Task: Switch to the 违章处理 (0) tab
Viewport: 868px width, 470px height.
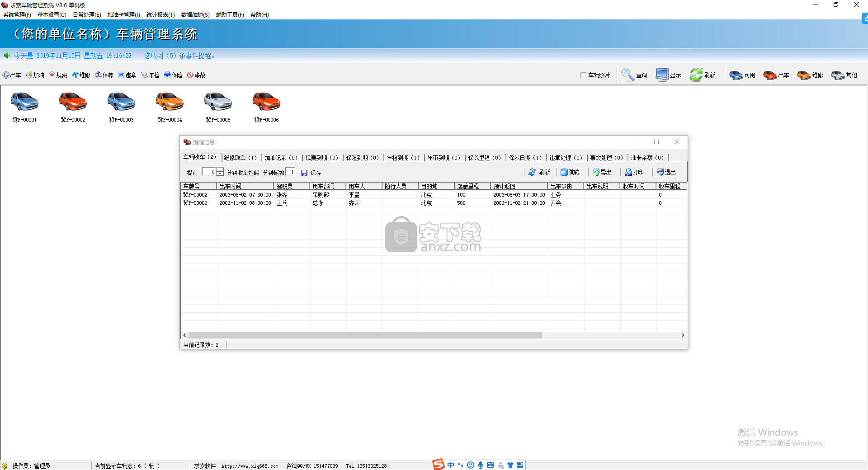Action: tap(566, 158)
